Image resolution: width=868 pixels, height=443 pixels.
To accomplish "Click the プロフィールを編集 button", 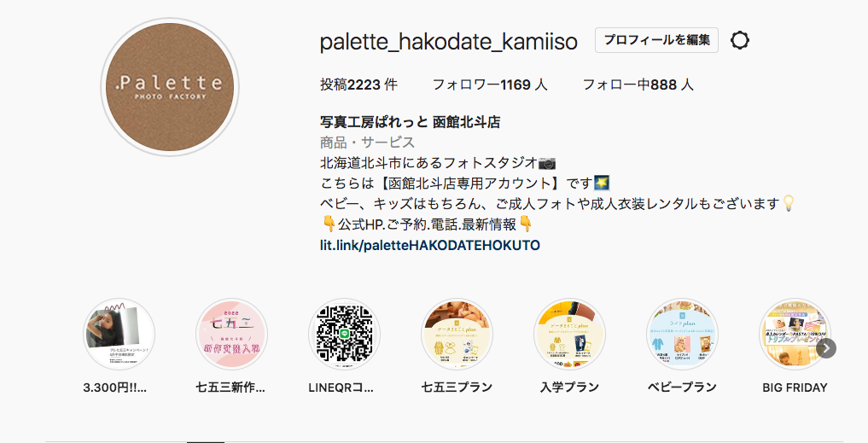I will [656, 40].
